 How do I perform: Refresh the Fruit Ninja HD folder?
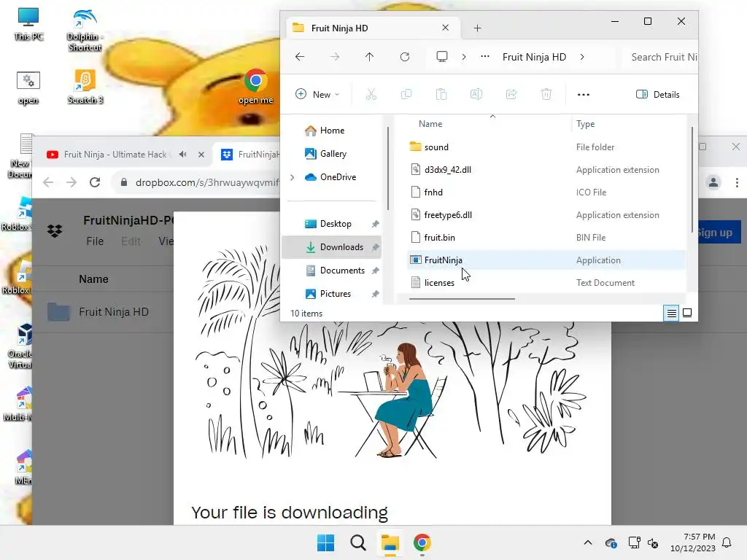point(404,57)
